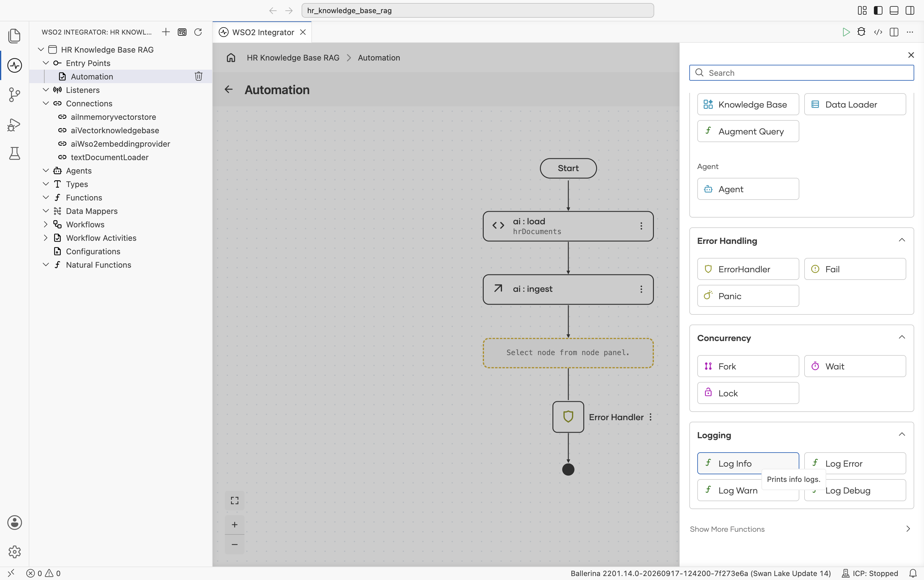Toggle primary side bar layout icon
Viewport: 924px width, 580px height.
(x=878, y=10)
